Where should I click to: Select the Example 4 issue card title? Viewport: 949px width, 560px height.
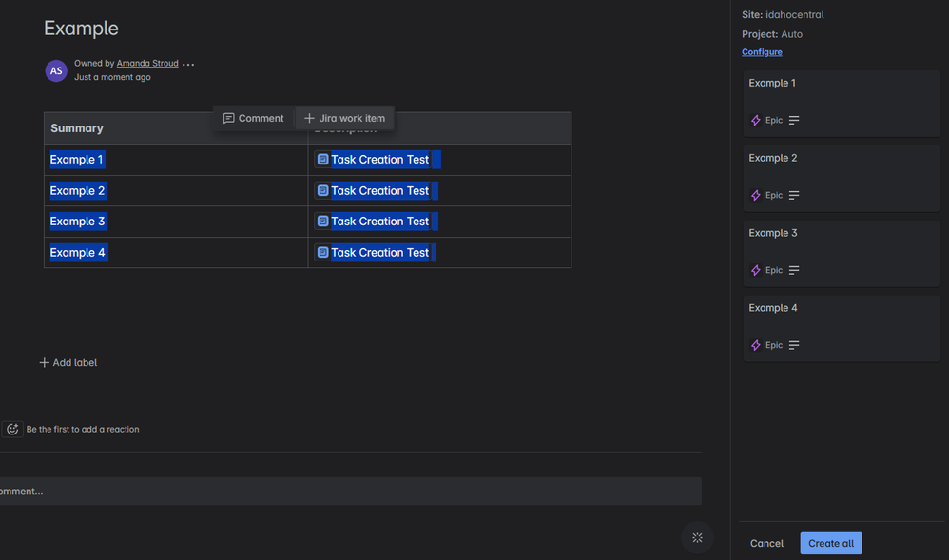coord(773,308)
